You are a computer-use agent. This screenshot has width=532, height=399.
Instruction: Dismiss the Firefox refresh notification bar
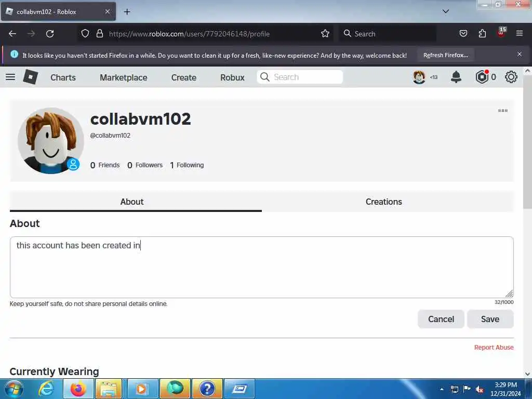(x=520, y=54)
